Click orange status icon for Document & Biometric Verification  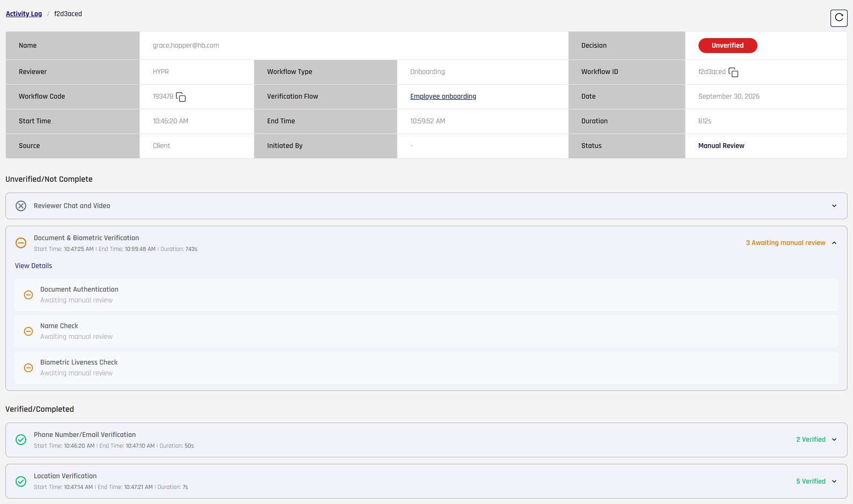pyautogui.click(x=21, y=243)
